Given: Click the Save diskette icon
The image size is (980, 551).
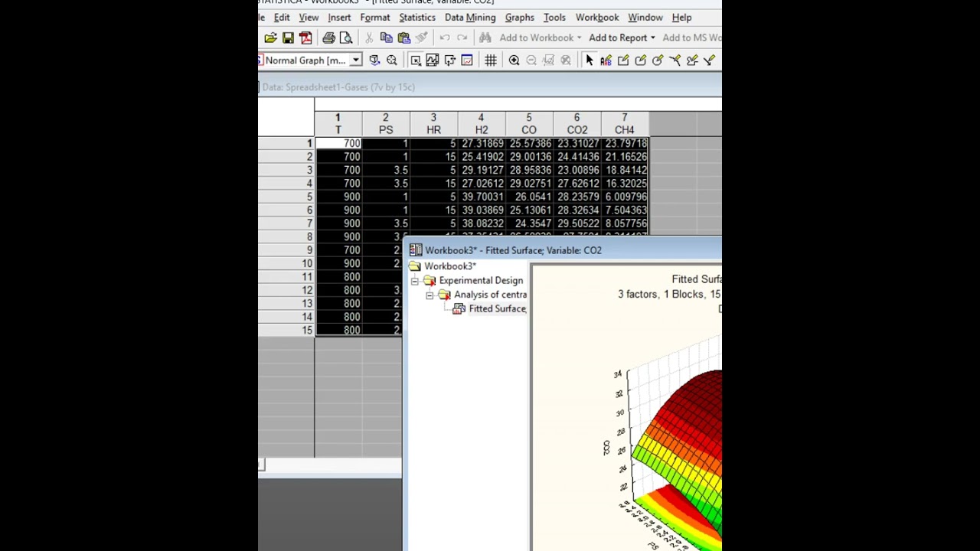Looking at the screenshot, I should pyautogui.click(x=288, y=37).
